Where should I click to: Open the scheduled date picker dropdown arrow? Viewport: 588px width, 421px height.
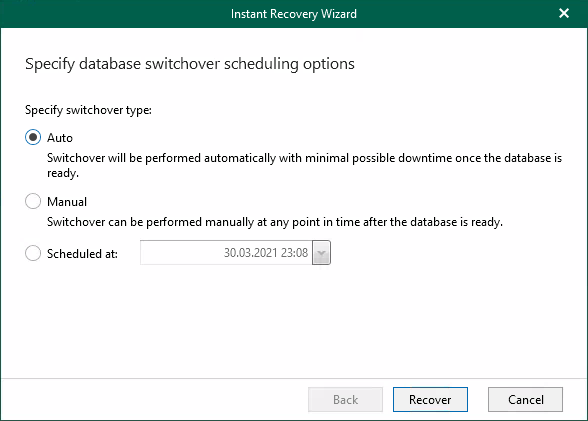click(321, 253)
